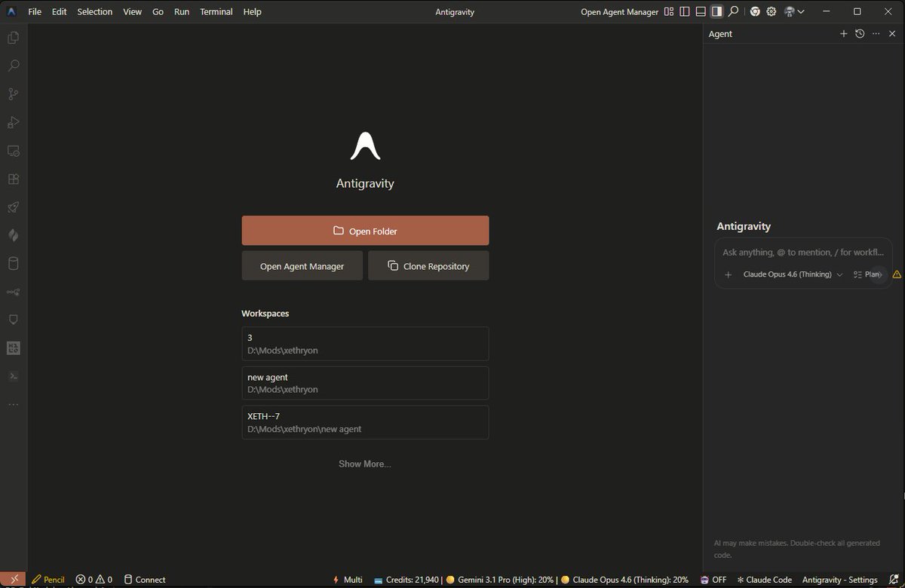Open Antigravity - Settings in status bar
This screenshot has height=588, width=905.
click(x=839, y=580)
